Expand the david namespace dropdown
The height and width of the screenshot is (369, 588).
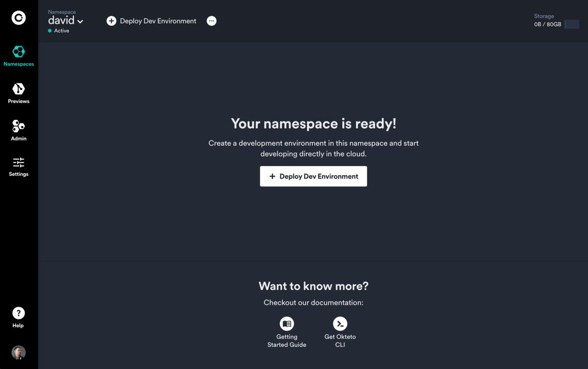coord(65,21)
